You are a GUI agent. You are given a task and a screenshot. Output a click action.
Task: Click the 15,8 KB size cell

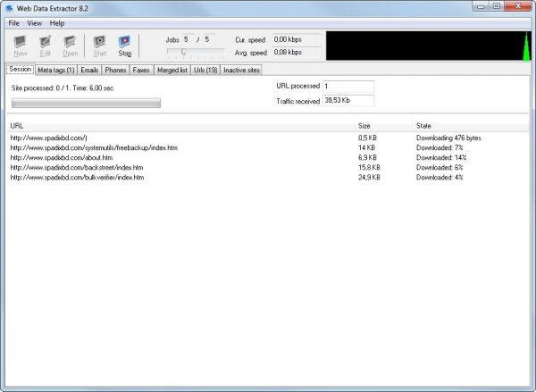(x=369, y=168)
